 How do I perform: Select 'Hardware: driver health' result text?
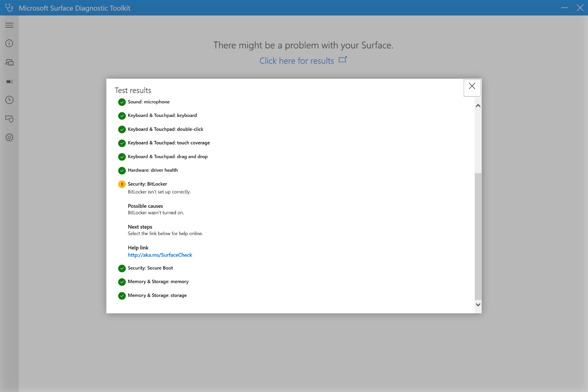153,170
